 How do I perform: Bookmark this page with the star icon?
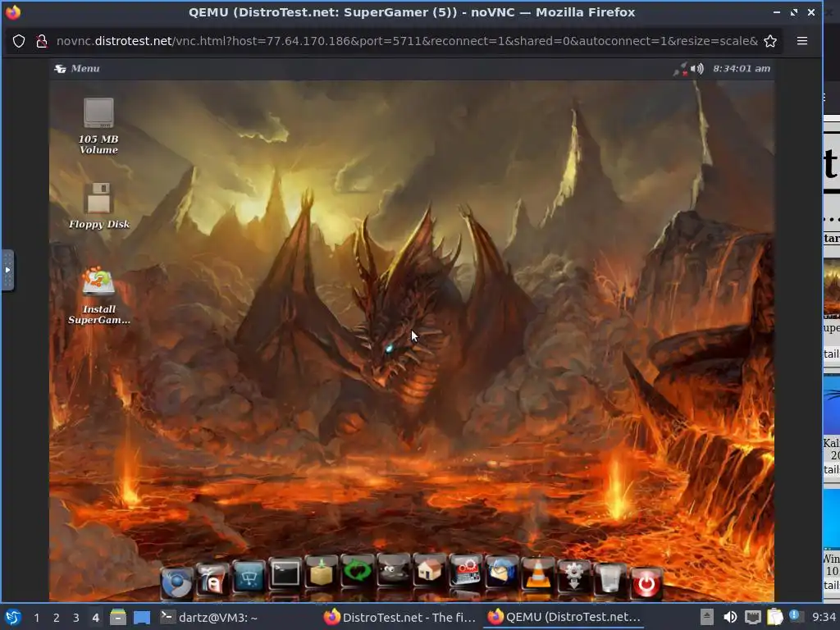point(770,41)
